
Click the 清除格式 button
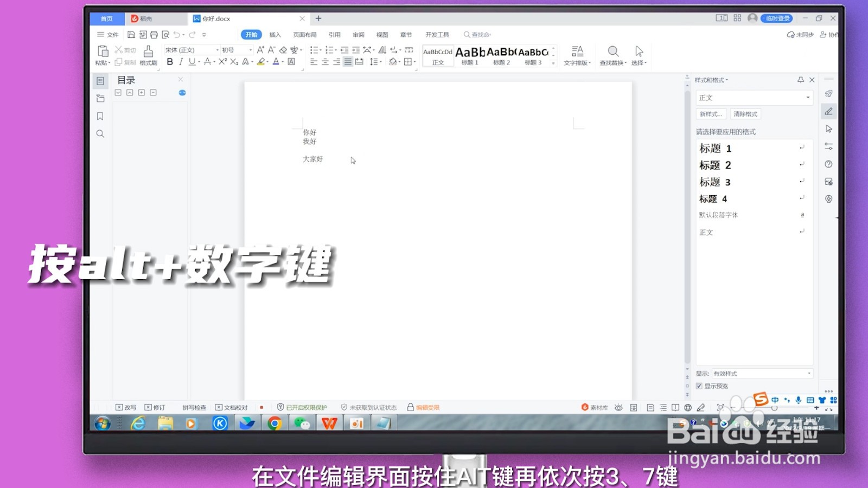[x=745, y=114]
